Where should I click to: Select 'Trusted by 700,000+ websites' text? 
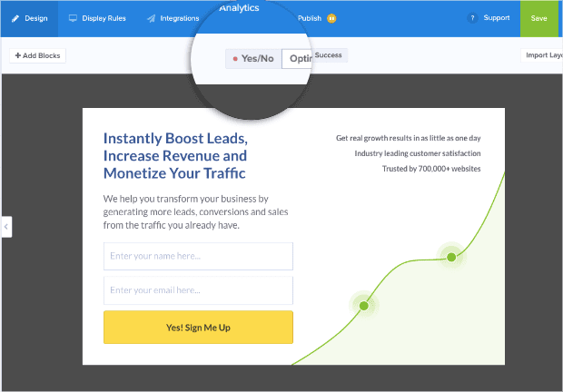431,169
